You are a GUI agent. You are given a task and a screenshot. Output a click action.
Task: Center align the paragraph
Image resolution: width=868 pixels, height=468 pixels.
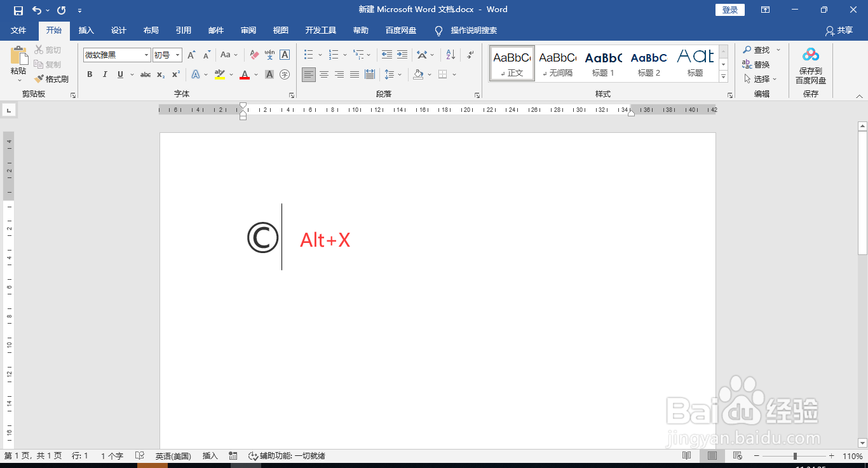324,75
